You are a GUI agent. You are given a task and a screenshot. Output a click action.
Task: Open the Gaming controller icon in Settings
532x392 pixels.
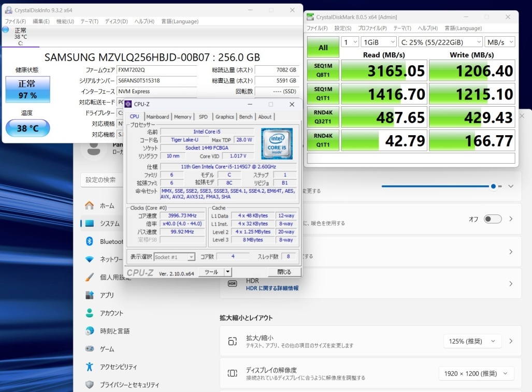coord(89,349)
